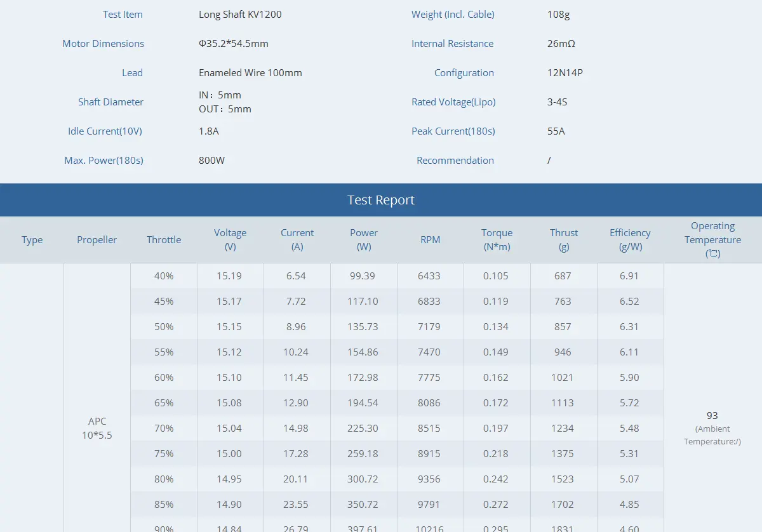Select the 55A peak current value
This screenshot has height=532, width=762.
[x=556, y=131]
